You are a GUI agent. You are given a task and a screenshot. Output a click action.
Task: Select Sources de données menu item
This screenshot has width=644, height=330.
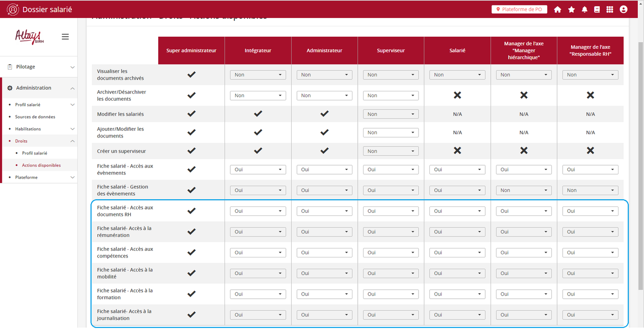[x=35, y=117]
